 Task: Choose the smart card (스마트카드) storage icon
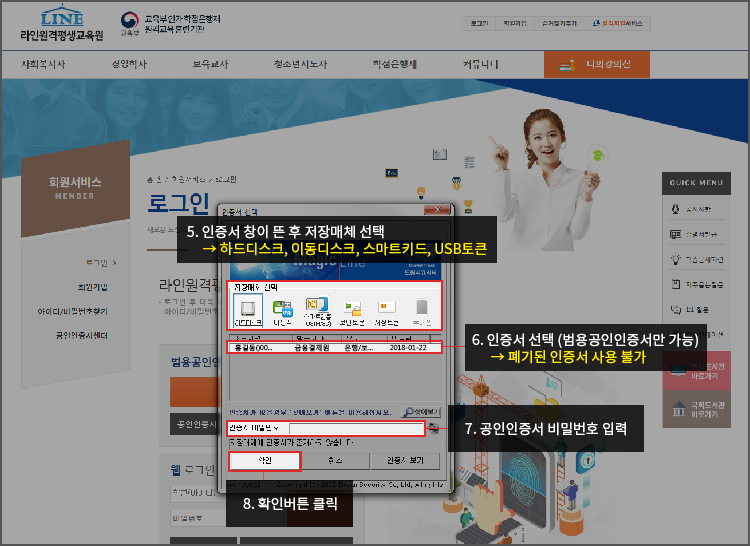318,309
